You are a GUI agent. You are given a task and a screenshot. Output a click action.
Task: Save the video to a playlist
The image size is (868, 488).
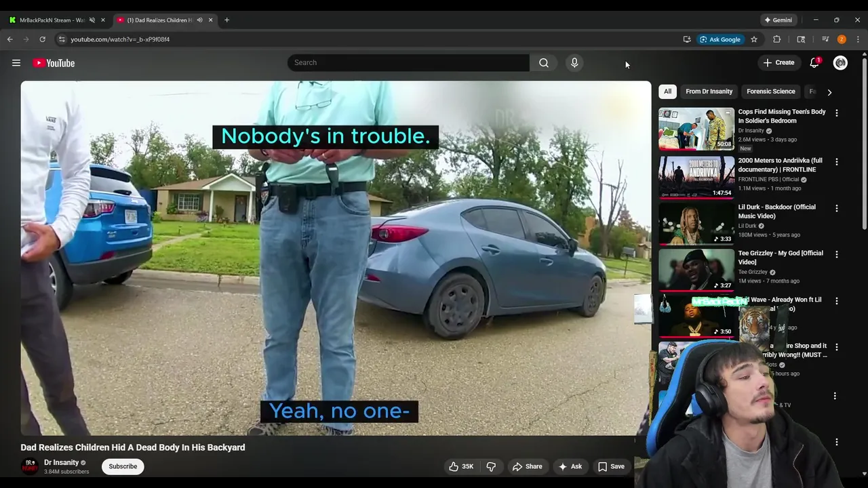coord(611,466)
